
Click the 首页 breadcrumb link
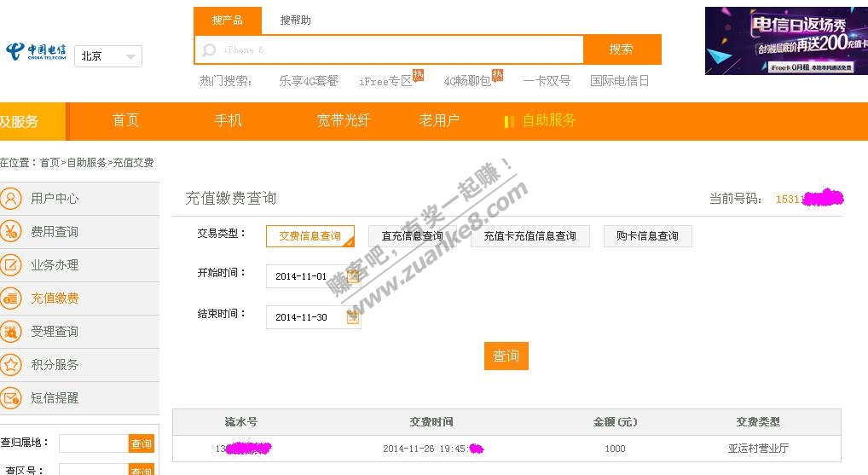[49, 162]
